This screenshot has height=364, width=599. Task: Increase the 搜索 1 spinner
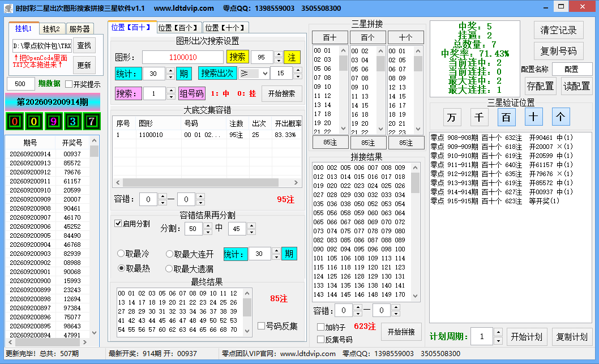171,91
